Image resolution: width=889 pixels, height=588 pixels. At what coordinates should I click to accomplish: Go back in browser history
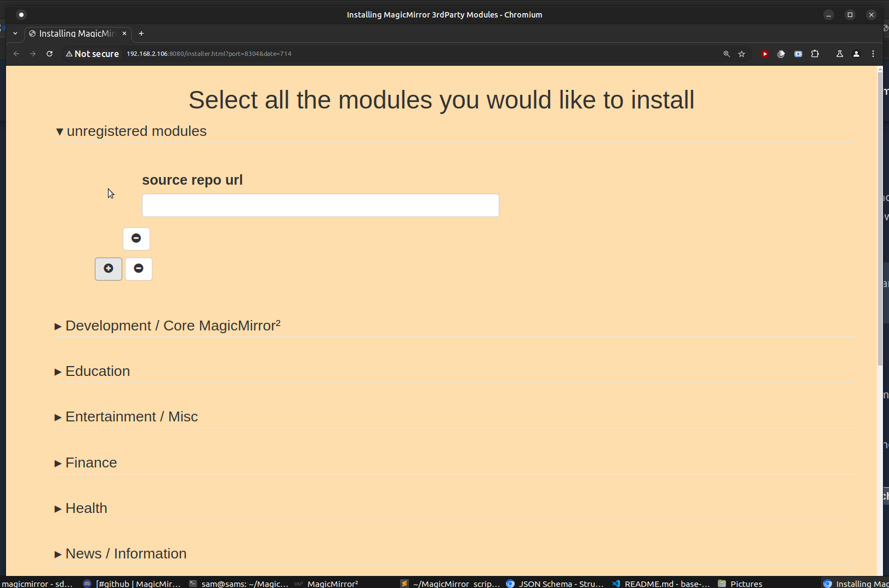coord(16,54)
